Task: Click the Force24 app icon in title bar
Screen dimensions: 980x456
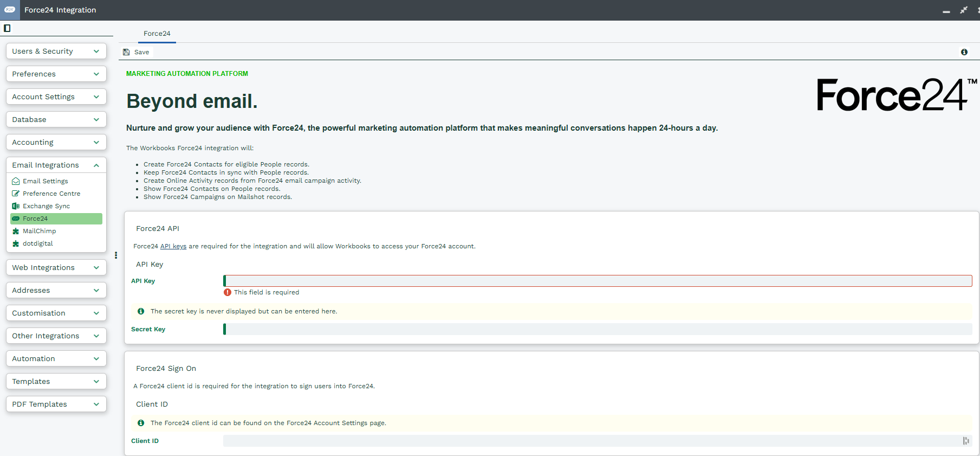Action: click(10, 10)
